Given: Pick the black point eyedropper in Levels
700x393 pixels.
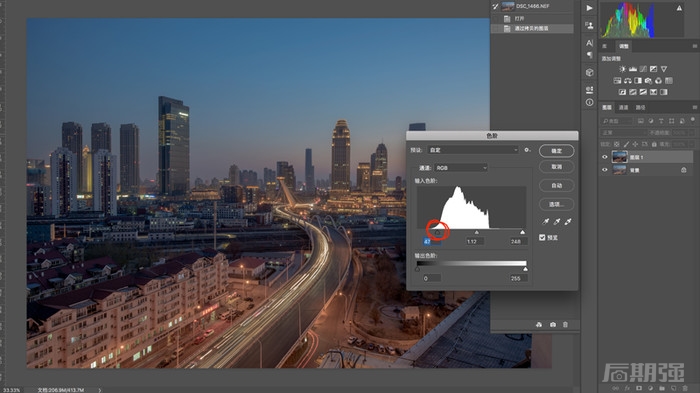Looking at the screenshot, I should point(546,222).
